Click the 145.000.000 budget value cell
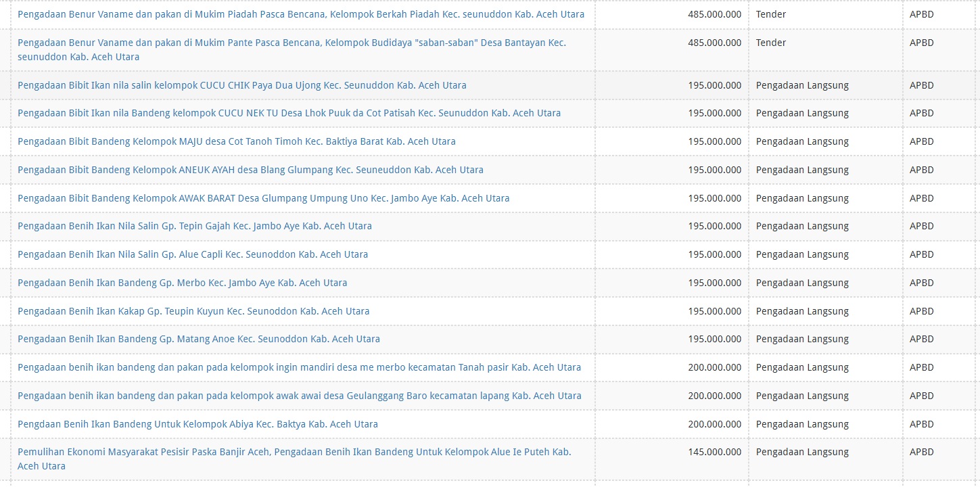This screenshot has height=487, width=980. pyautogui.click(x=714, y=452)
